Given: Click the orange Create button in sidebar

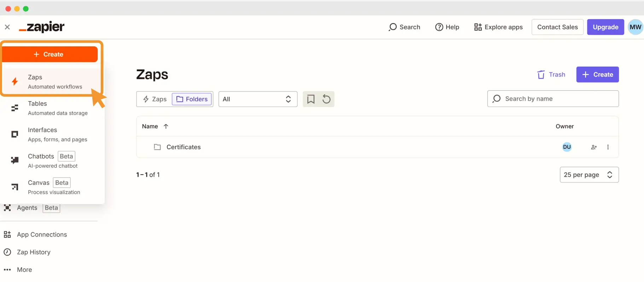Looking at the screenshot, I should pos(50,54).
